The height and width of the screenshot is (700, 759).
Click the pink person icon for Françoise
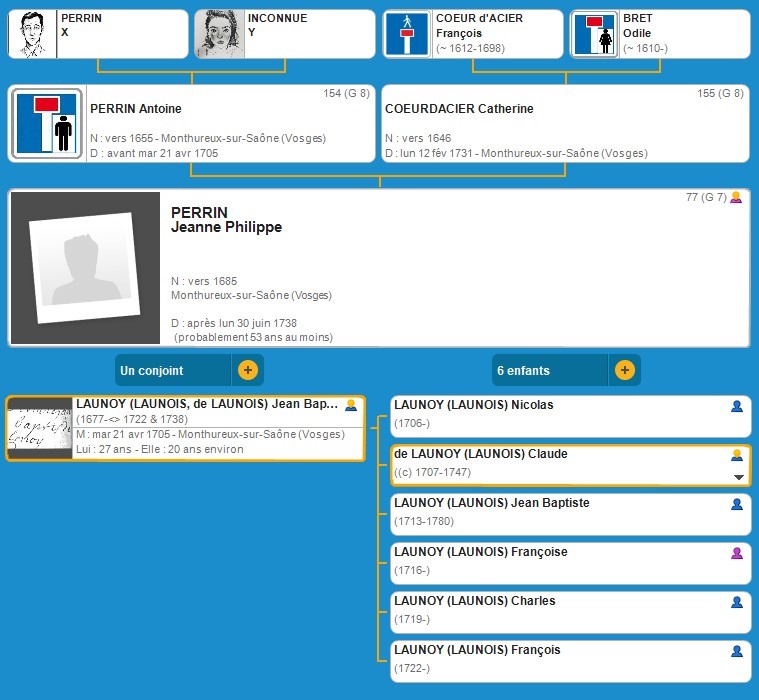pos(737,553)
